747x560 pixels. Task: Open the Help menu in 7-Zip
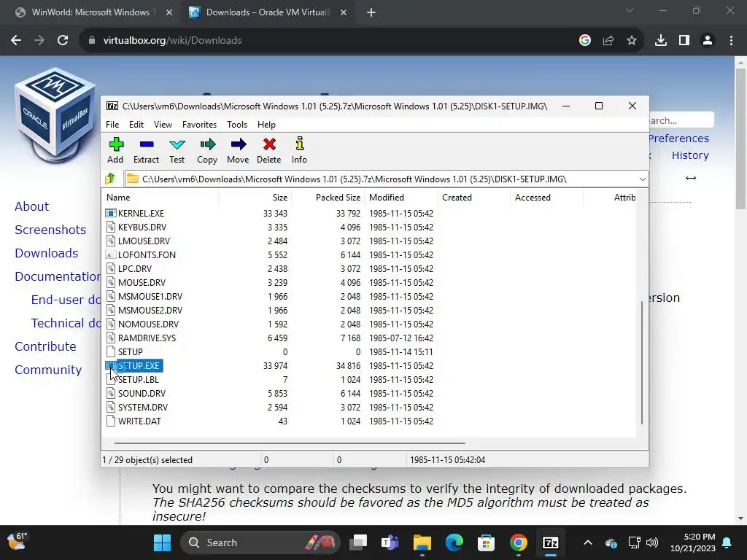coord(266,124)
